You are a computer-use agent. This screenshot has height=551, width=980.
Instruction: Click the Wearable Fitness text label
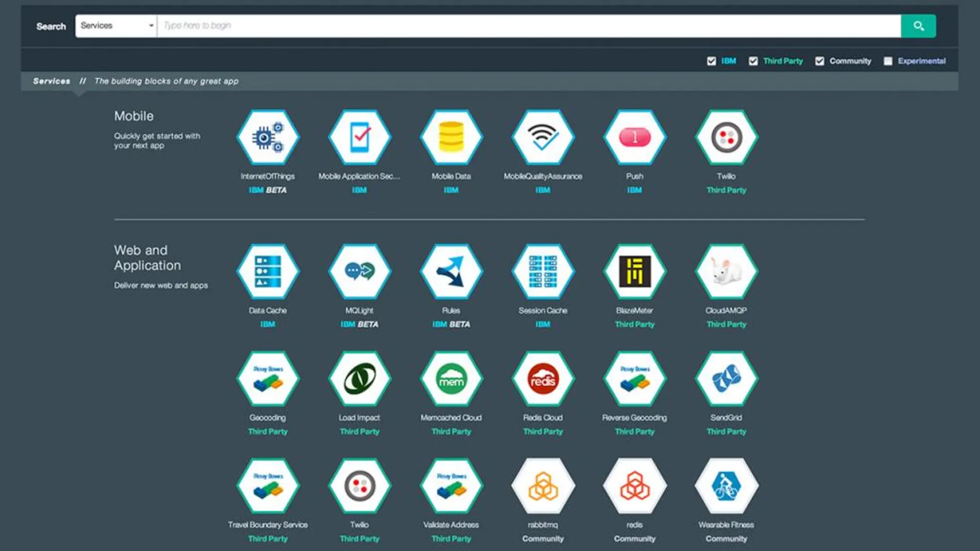726,525
